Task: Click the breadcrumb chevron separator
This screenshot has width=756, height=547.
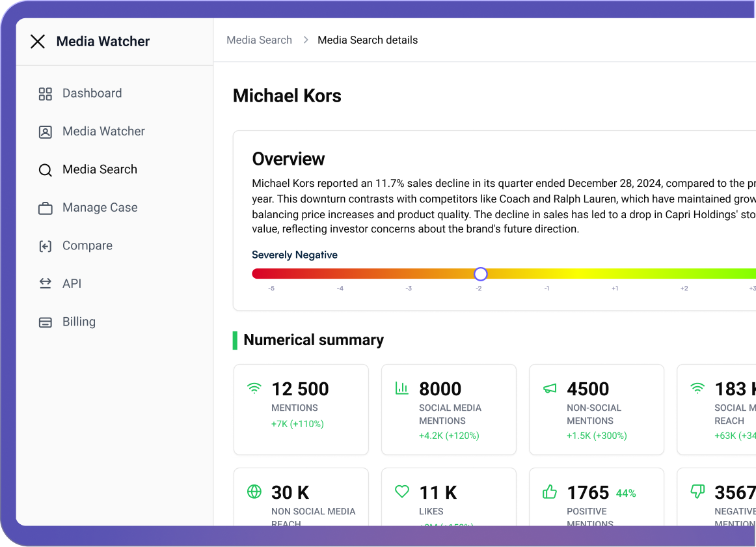Action: [305, 40]
